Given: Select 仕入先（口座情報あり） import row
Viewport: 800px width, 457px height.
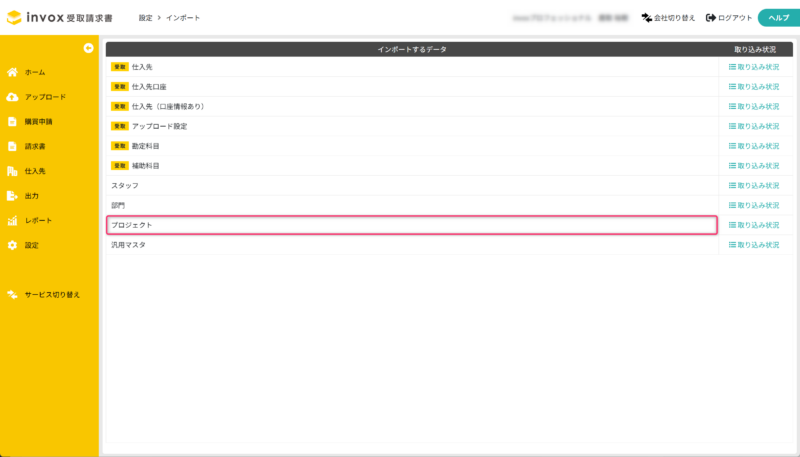Looking at the screenshot, I should [412, 107].
